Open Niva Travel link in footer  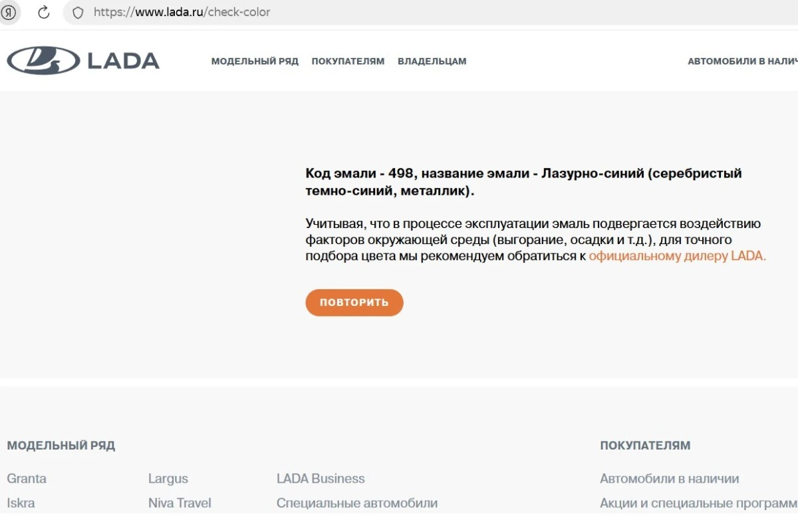180,503
